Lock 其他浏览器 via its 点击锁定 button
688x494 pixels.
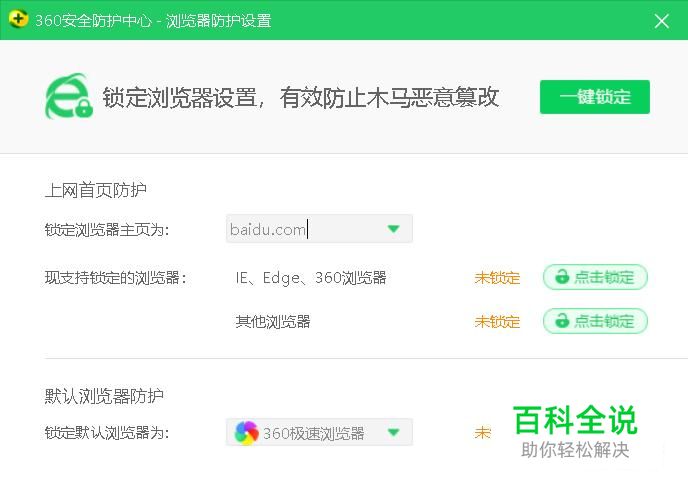pos(595,321)
